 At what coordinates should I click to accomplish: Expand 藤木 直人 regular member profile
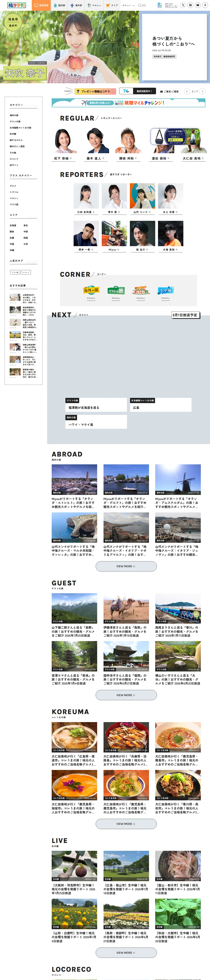96,158
